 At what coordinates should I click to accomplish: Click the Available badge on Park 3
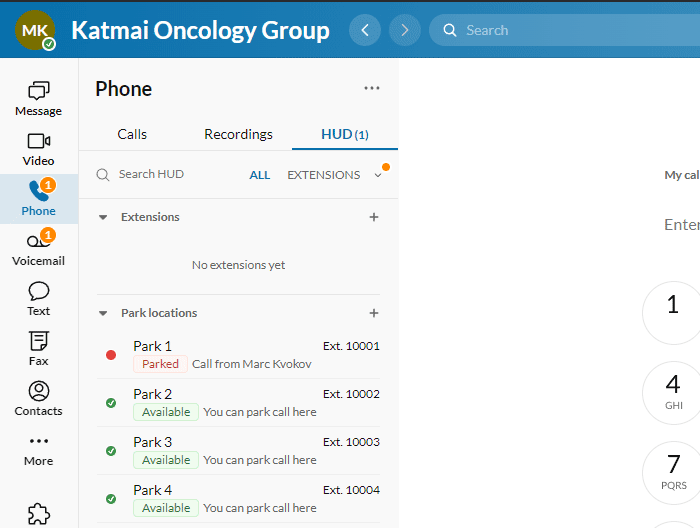pyautogui.click(x=166, y=460)
